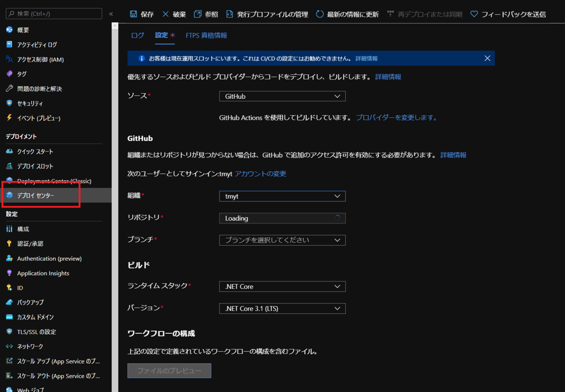This screenshot has height=392, width=565.
Task: Click the セキュリティ shield icon
Action: click(9, 103)
